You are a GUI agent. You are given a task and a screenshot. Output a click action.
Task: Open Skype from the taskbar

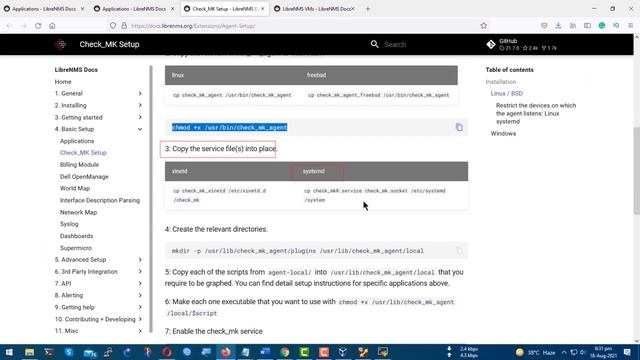(69, 352)
